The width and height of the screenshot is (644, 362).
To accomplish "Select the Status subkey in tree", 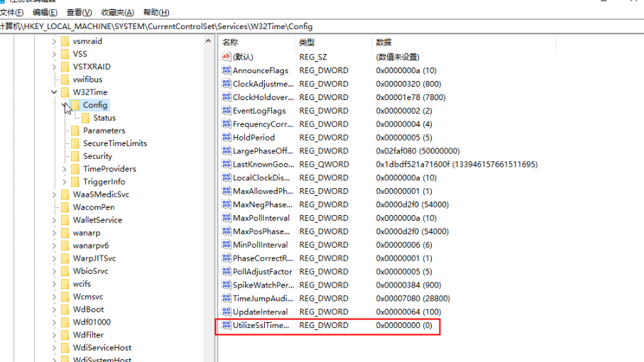I will [104, 118].
